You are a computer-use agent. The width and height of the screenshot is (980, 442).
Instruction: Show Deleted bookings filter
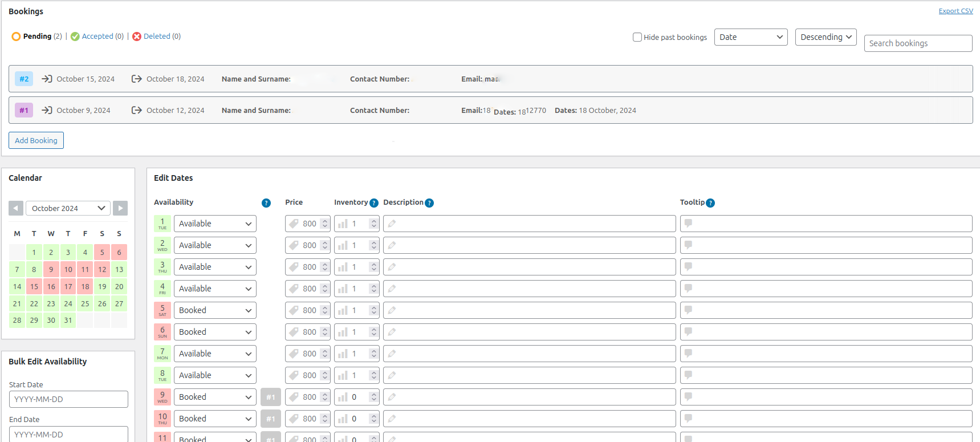(x=157, y=37)
